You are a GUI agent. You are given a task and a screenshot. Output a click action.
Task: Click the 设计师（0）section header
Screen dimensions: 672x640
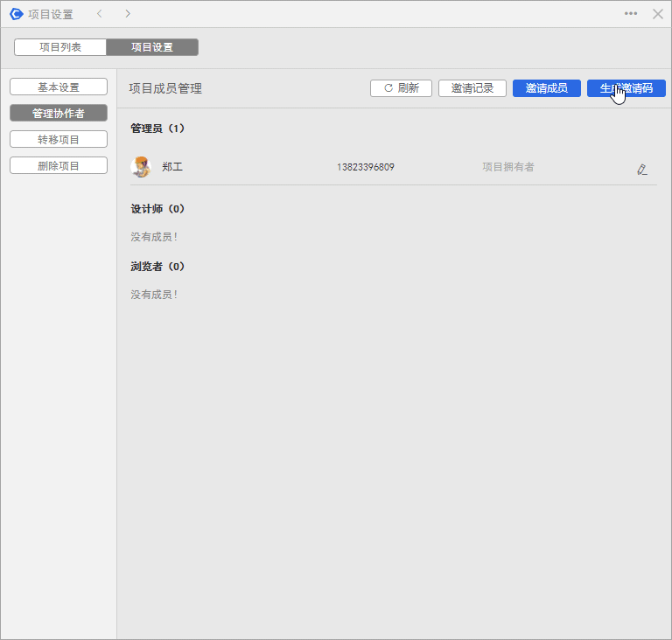(157, 209)
